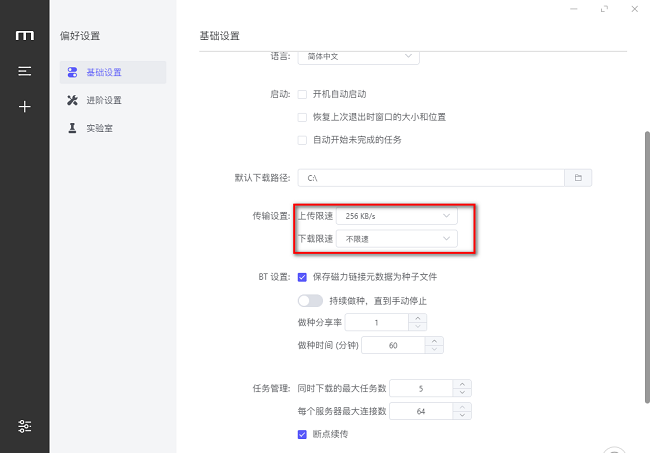The image size is (650, 453).
Task: Open the task list menu icon
Action: [25, 71]
